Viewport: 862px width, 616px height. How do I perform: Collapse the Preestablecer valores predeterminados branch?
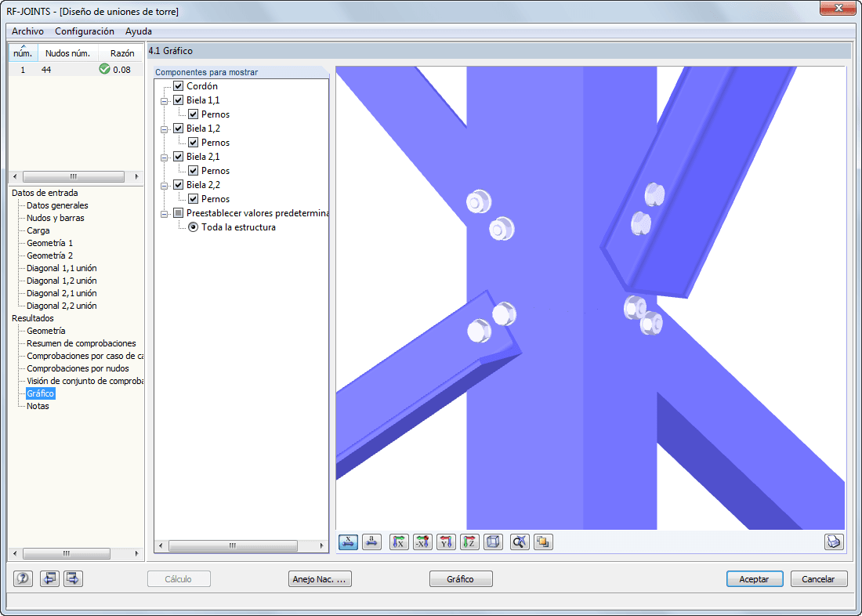165,212
